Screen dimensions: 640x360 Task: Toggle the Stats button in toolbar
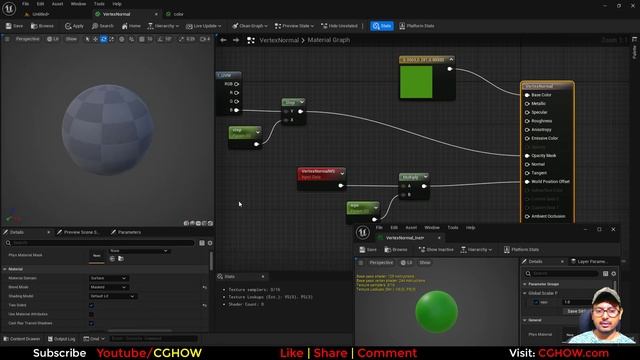click(382, 26)
